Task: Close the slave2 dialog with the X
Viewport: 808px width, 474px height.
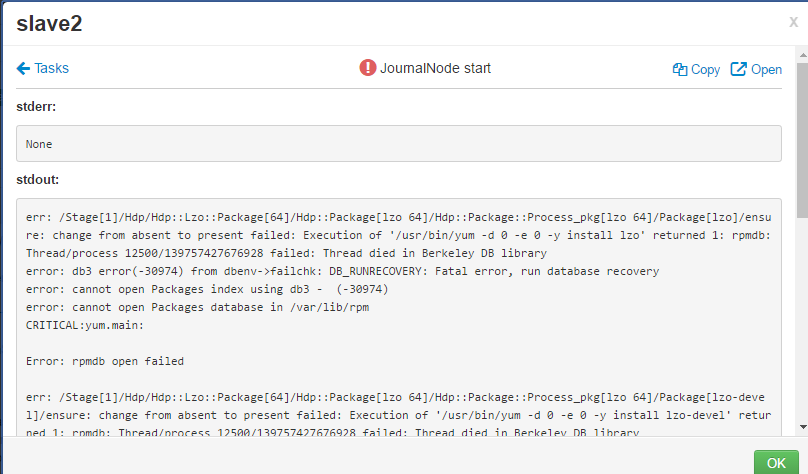Action: (794, 21)
